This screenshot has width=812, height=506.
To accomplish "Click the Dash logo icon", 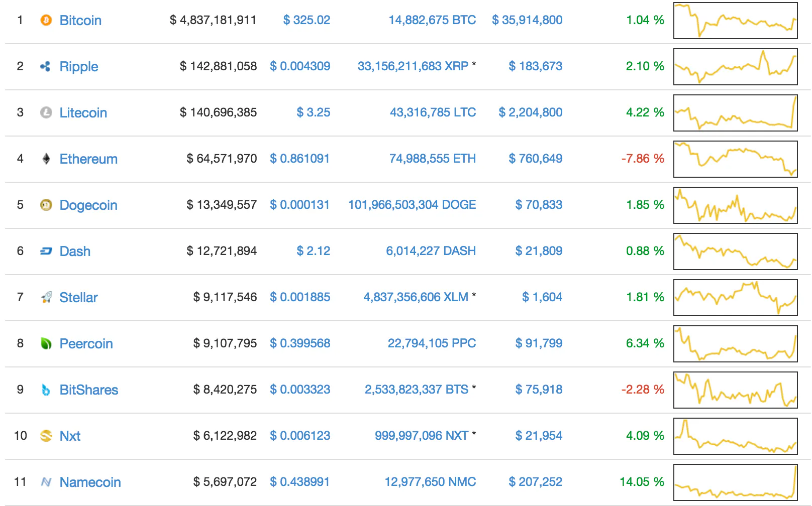I will pos(46,251).
